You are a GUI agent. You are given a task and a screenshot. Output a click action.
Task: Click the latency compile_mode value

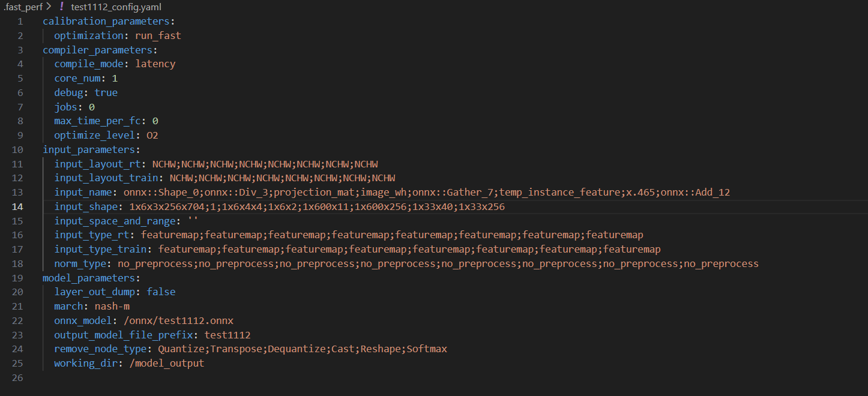(155, 64)
